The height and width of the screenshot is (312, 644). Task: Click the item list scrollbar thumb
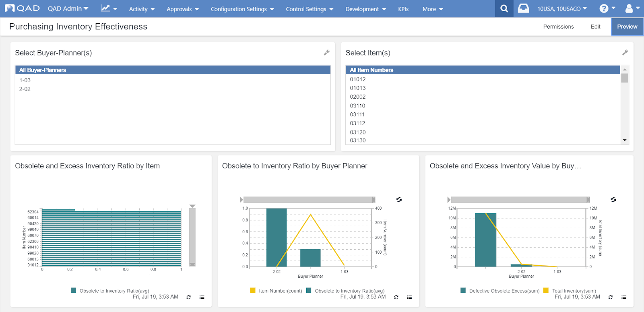tap(625, 78)
